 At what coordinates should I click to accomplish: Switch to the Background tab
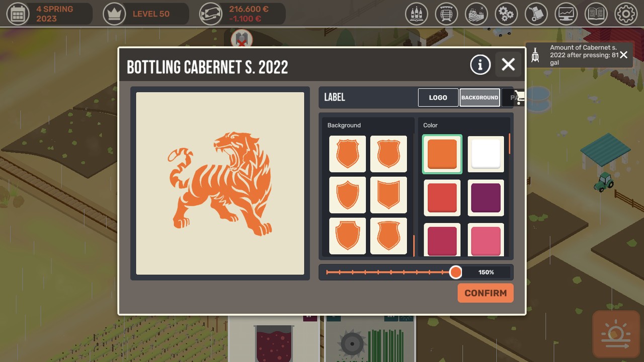[x=479, y=98]
